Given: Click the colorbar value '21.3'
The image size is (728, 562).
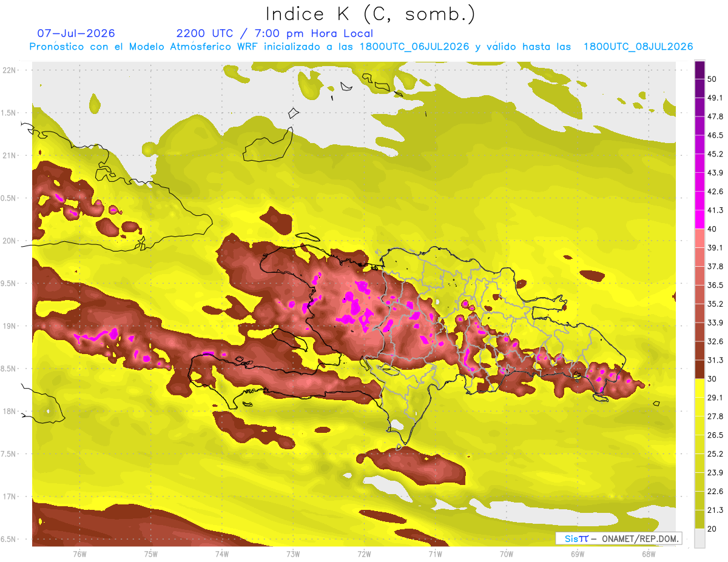Looking at the screenshot, I should (715, 510).
